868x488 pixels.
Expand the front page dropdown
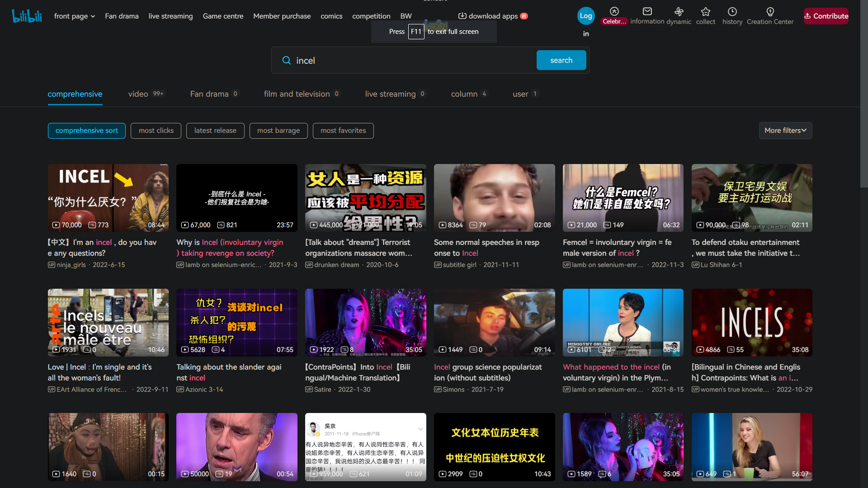click(75, 16)
